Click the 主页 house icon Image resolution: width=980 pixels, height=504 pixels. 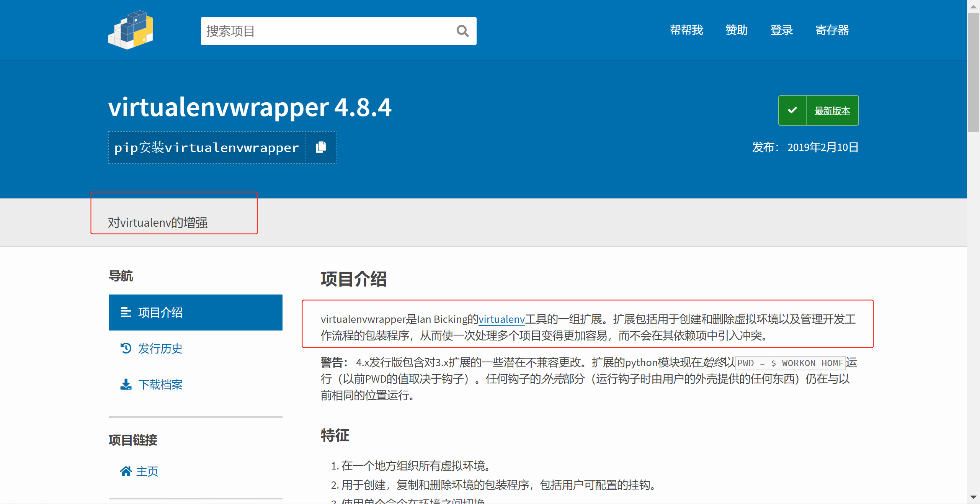[126, 471]
